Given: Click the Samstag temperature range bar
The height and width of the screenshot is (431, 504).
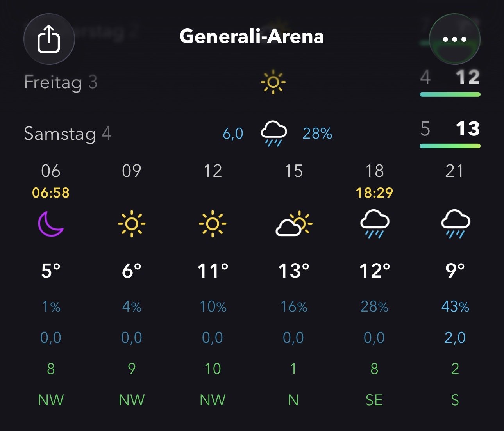Looking at the screenshot, I should point(450,146).
